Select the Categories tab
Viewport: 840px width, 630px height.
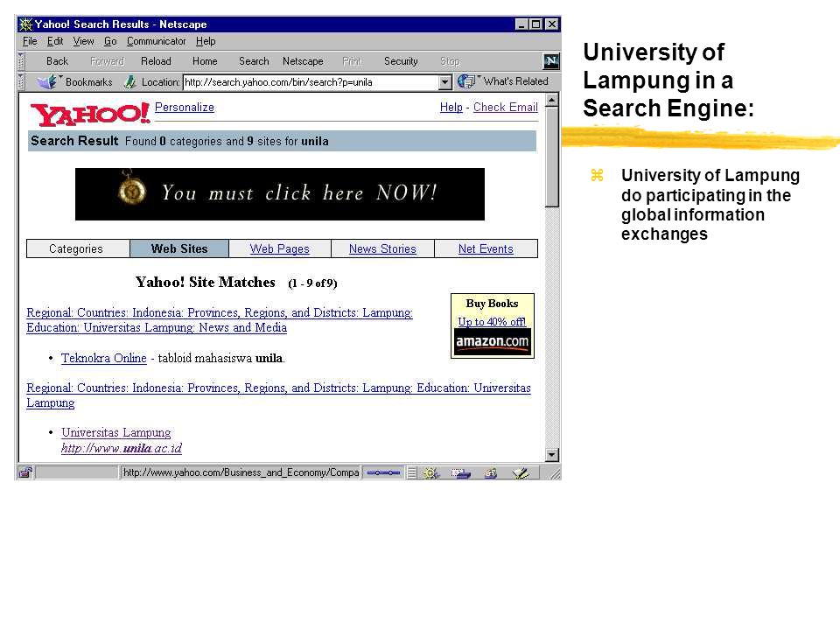point(76,248)
